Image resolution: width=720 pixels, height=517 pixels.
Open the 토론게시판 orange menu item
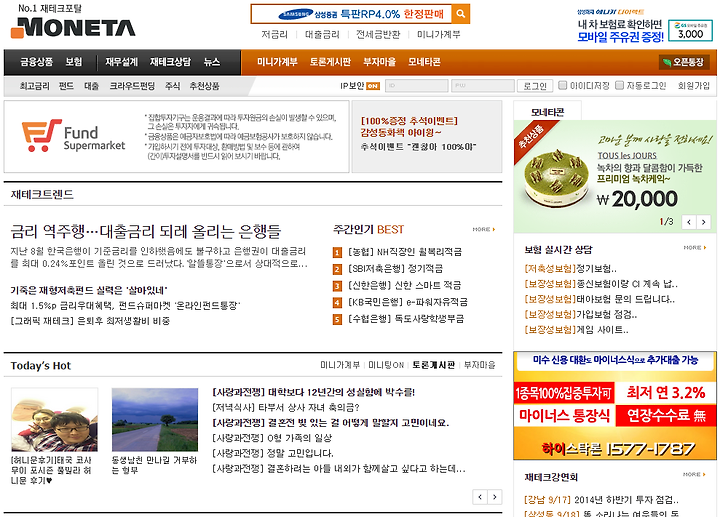pyautogui.click(x=330, y=62)
